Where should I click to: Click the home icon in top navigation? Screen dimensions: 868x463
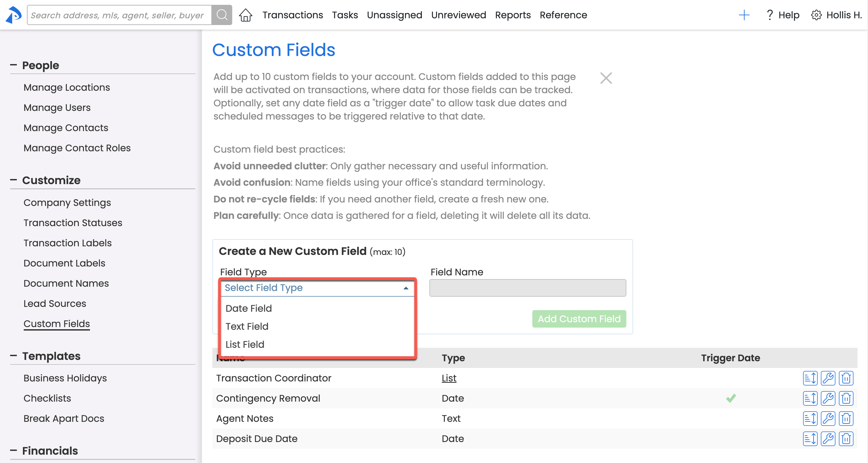(245, 15)
